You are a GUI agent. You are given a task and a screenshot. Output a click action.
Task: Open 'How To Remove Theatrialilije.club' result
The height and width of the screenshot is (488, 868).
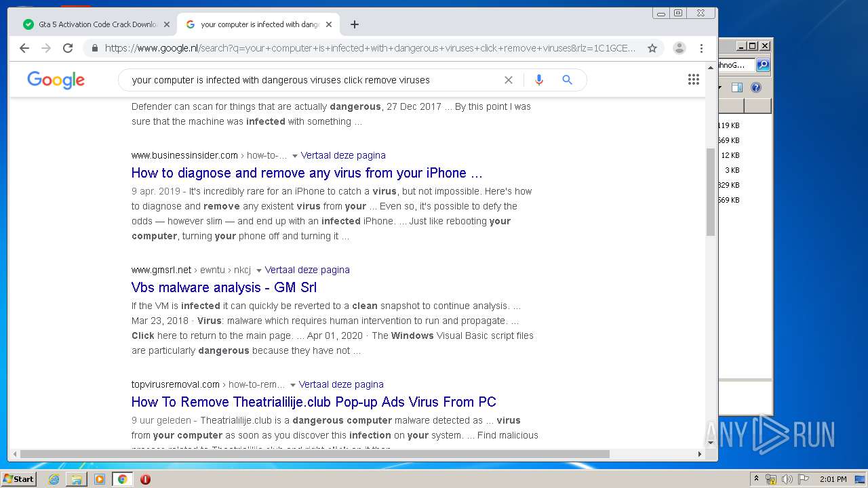click(314, 402)
